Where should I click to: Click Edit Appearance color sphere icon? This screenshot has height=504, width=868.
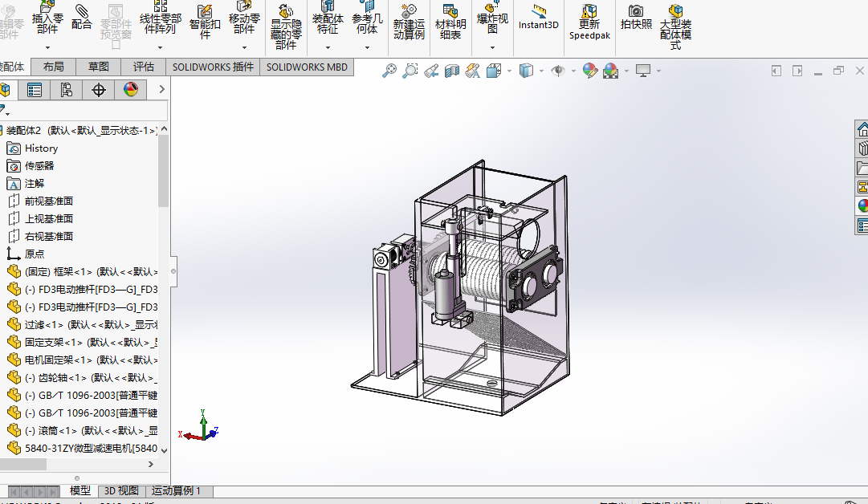[x=590, y=71]
